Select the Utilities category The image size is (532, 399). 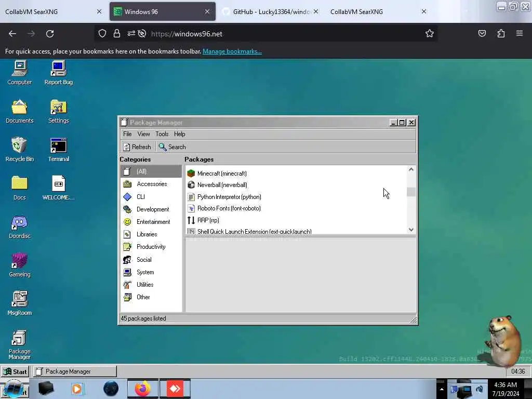click(151, 285)
